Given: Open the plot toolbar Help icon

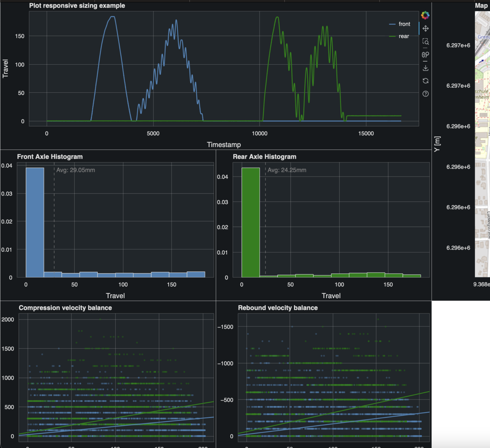Looking at the screenshot, I should coord(425,94).
